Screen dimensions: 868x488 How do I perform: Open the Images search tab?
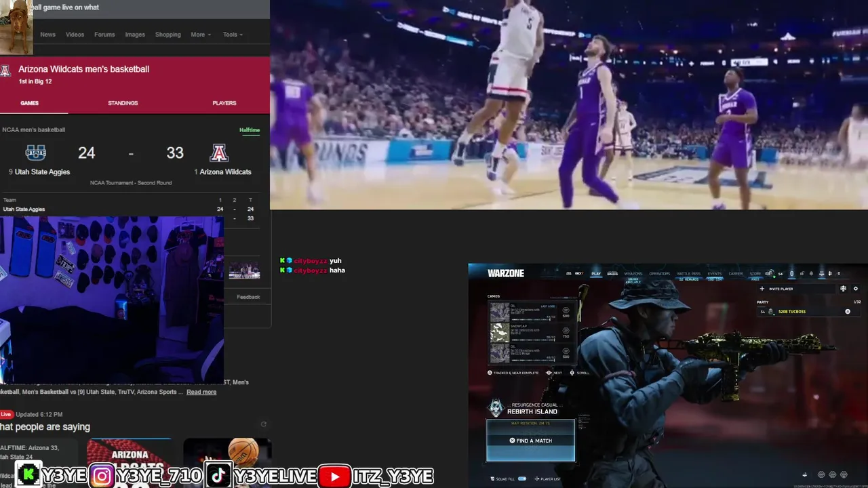click(135, 35)
